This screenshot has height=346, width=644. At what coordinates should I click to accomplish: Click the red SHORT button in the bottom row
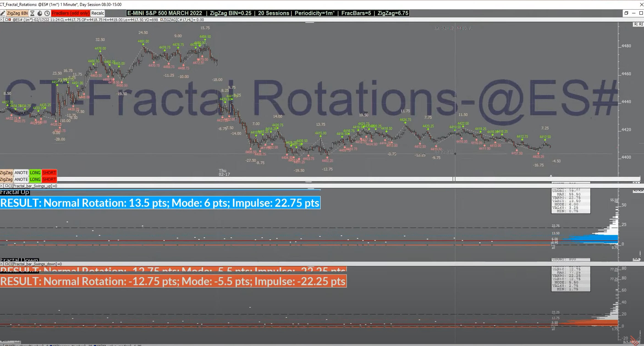[49, 179]
